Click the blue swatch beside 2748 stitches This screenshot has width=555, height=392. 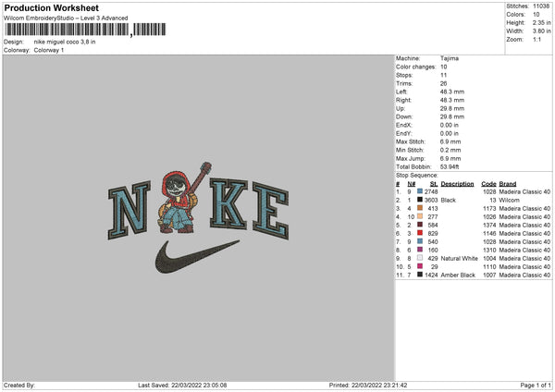coord(420,191)
